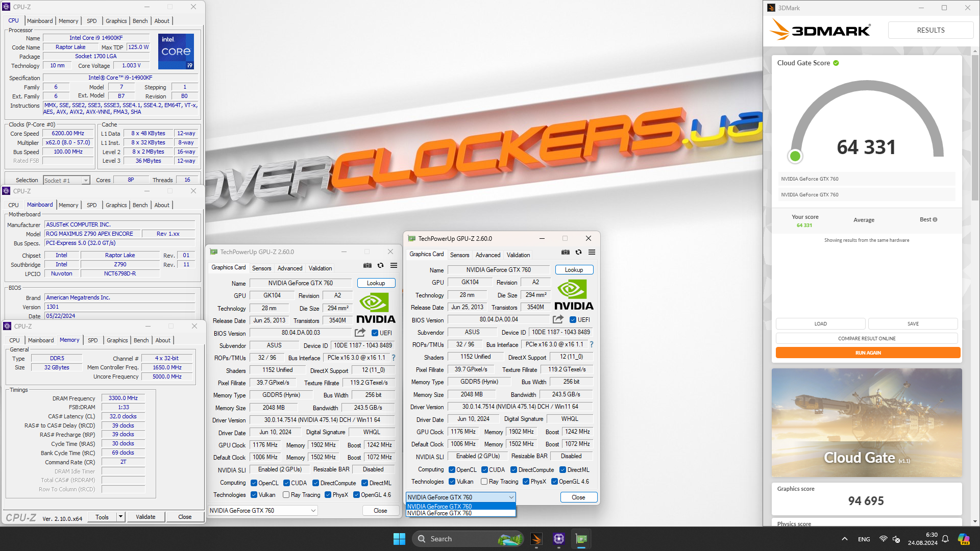
Task: Click the screenshot camera icon in left GPU-Z window
Action: click(x=367, y=265)
